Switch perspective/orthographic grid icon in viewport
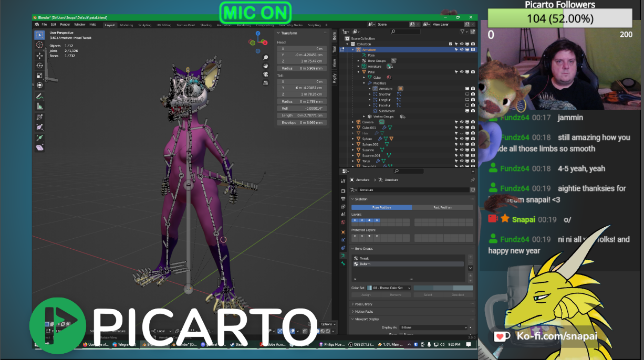 (266, 82)
